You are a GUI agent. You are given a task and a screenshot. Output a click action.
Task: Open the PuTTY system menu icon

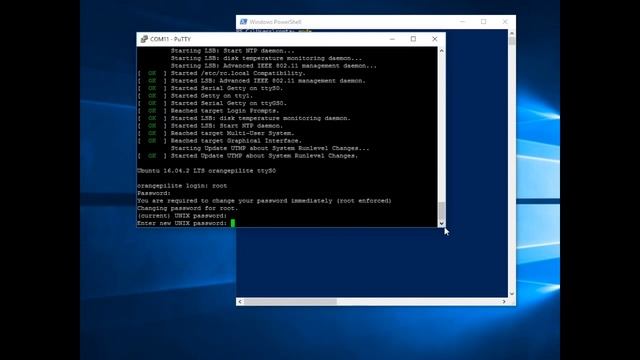point(144,39)
